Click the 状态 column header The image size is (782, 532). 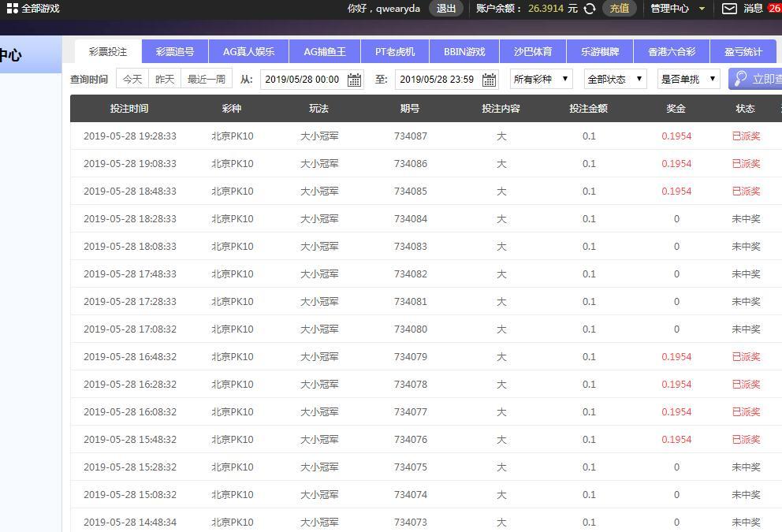tap(745, 108)
